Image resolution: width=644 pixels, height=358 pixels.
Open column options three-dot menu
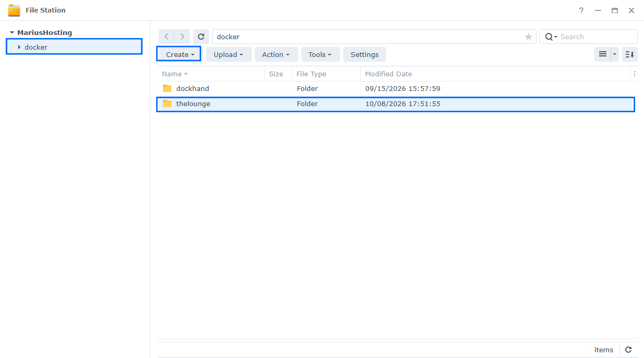click(x=635, y=74)
